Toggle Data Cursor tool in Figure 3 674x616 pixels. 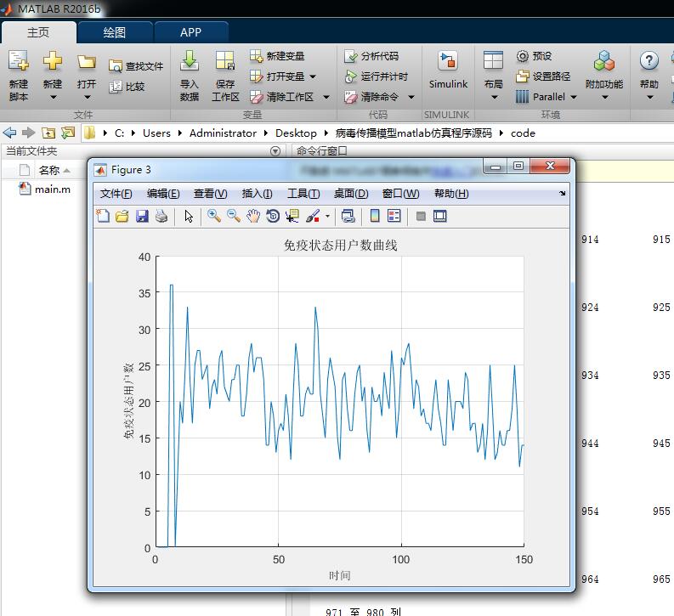tap(292, 216)
